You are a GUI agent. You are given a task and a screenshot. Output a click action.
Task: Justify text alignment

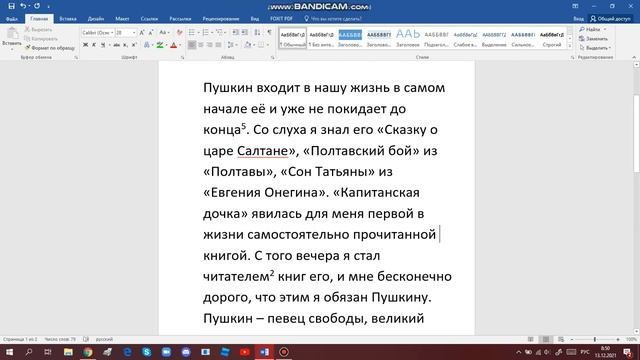[x=219, y=45]
